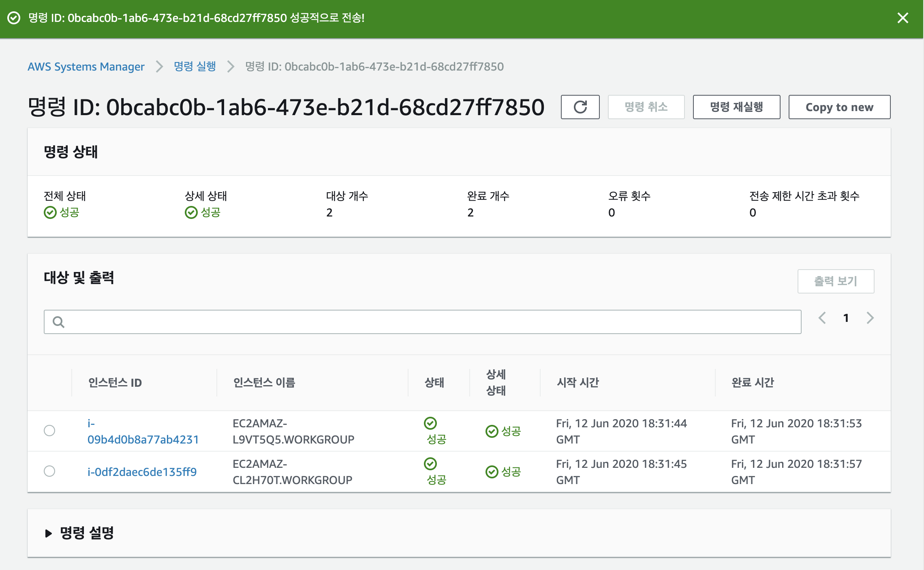Open instance link i-0df2daec6de135ff9
This screenshot has width=924, height=570.
(142, 472)
